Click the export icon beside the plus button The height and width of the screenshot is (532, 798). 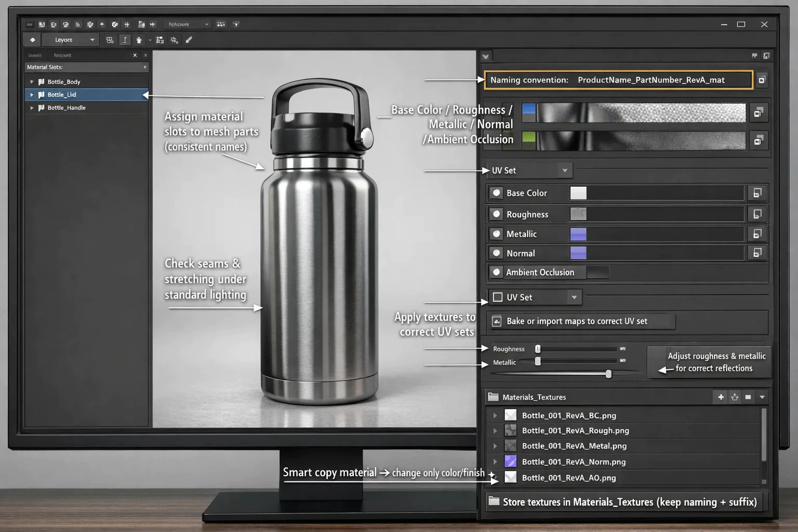pos(734,397)
